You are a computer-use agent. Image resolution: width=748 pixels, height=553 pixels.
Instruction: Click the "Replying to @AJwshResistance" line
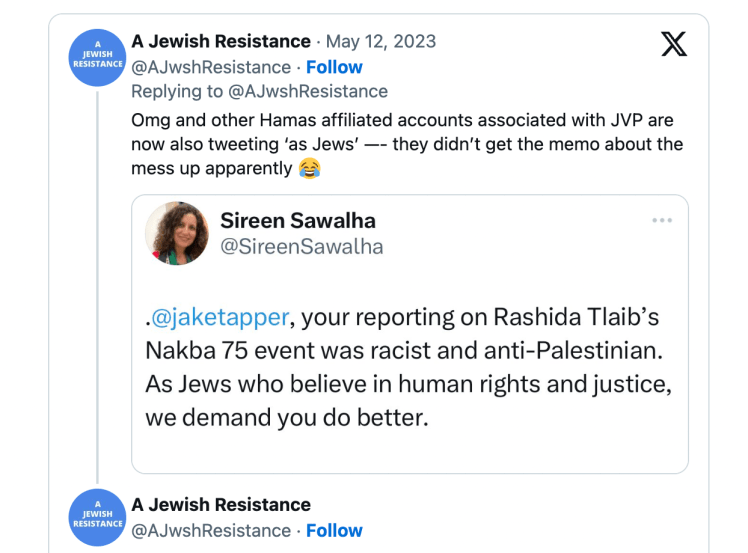click(259, 91)
